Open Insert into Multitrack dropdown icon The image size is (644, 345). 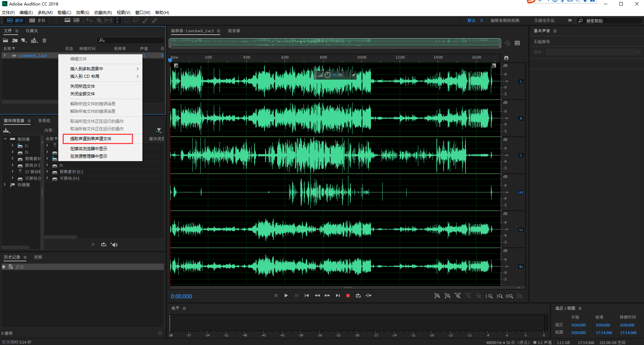click(34, 40)
